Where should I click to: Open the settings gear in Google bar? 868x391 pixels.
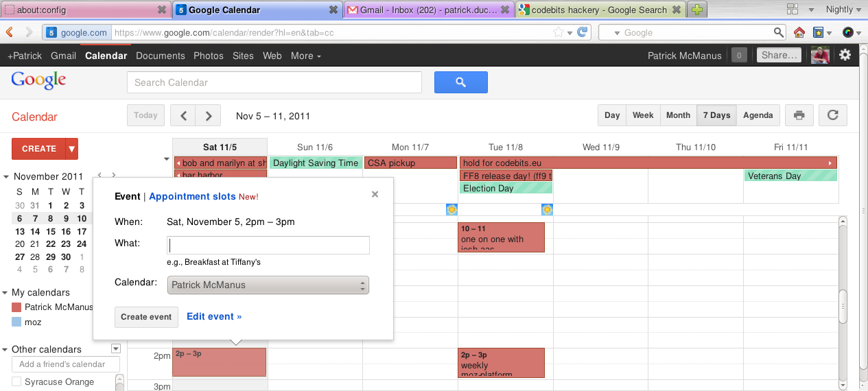coord(845,55)
